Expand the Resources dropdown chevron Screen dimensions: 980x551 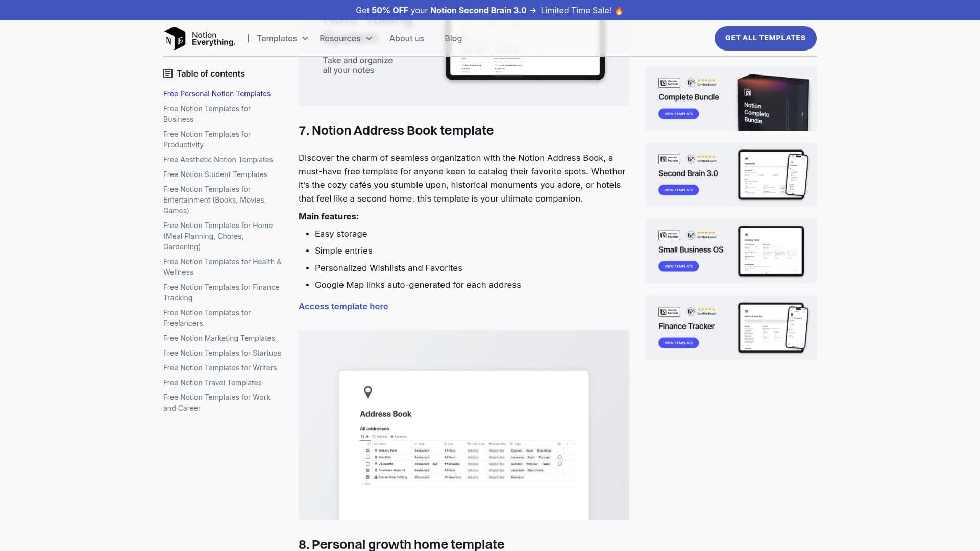(x=369, y=38)
